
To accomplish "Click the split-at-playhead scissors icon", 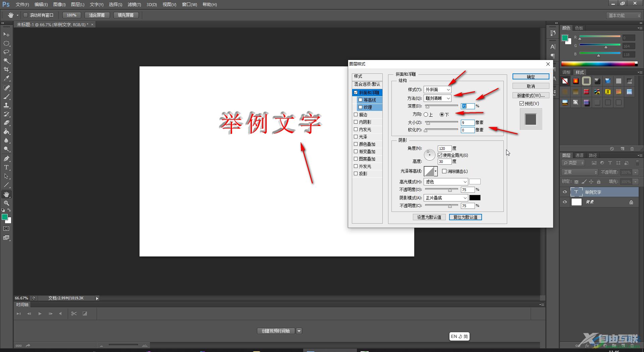I will point(74,313).
